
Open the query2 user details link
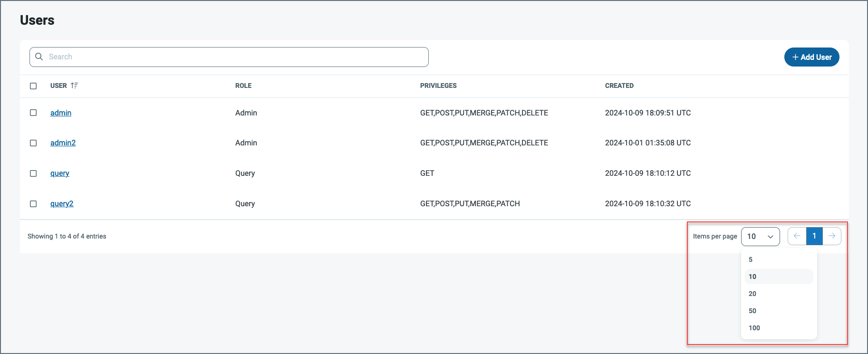tap(62, 204)
